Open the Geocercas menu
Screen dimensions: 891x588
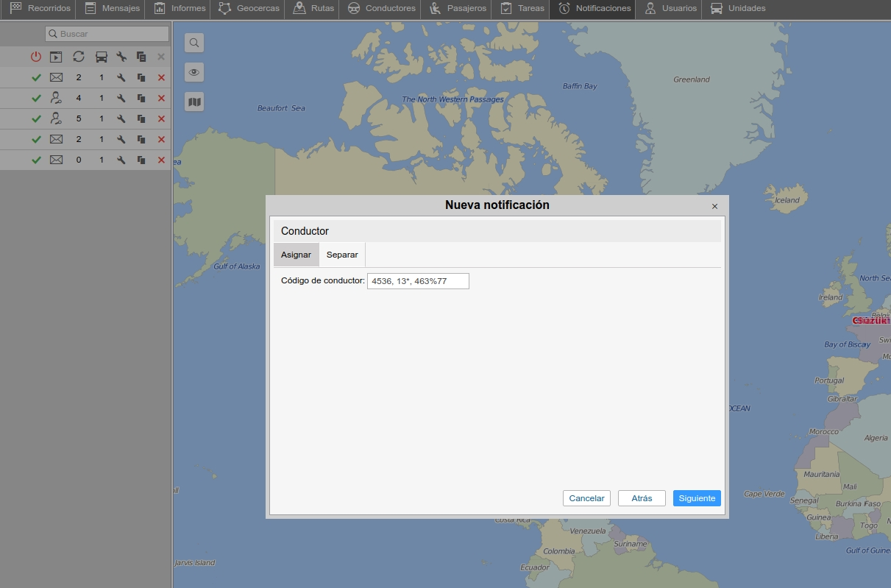click(x=251, y=9)
